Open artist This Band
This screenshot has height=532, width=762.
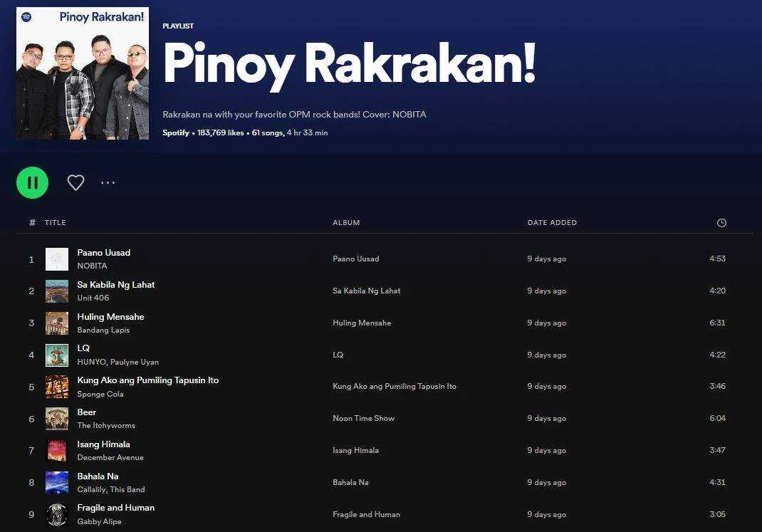127,490
